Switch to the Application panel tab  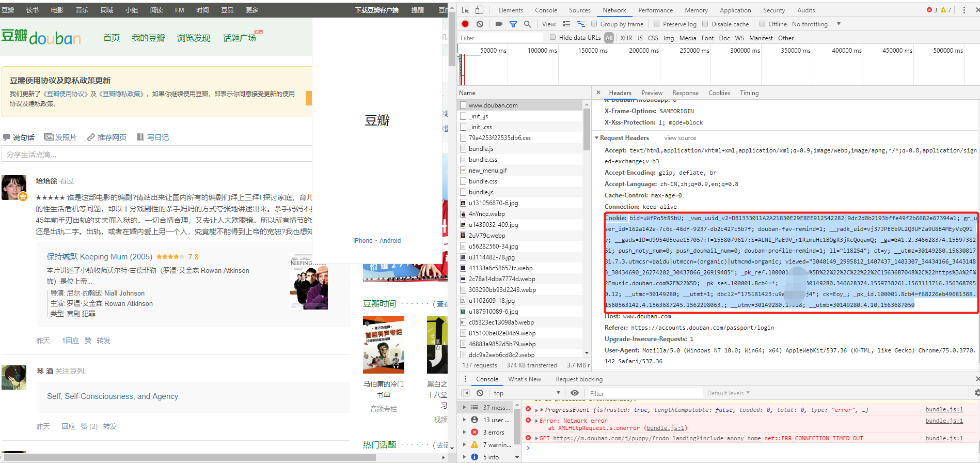735,10
